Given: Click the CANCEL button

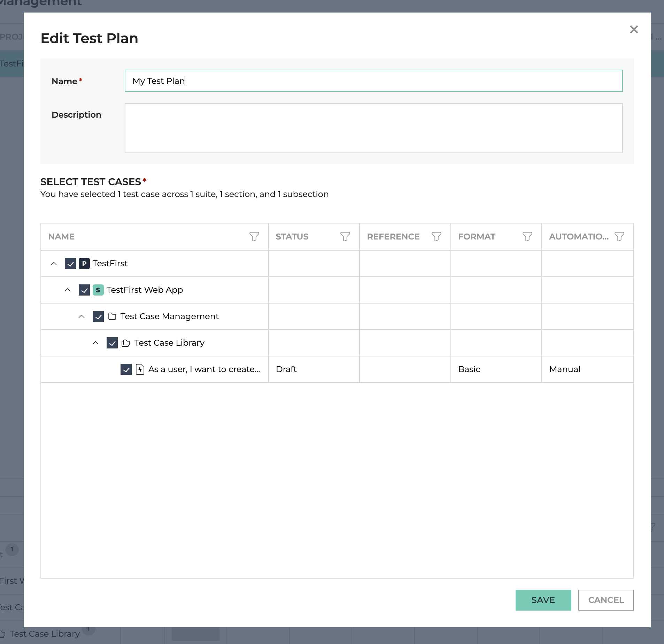Looking at the screenshot, I should [x=606, y=600].
